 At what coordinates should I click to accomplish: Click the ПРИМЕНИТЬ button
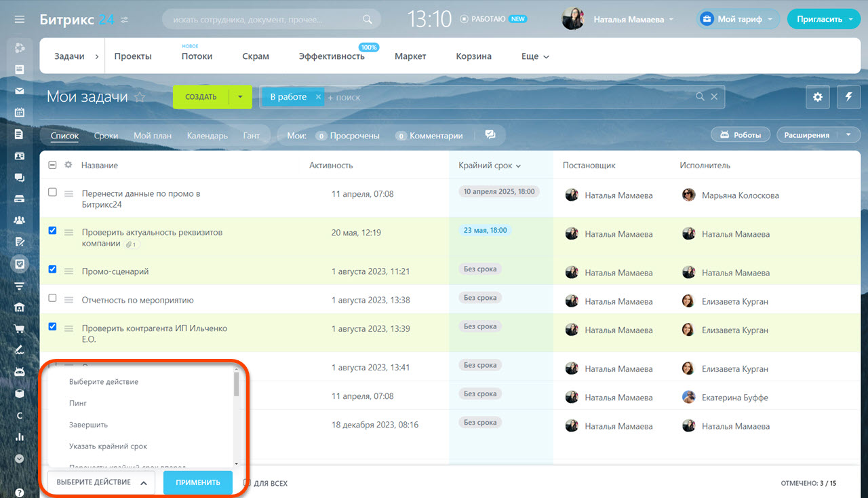point(198,482)
